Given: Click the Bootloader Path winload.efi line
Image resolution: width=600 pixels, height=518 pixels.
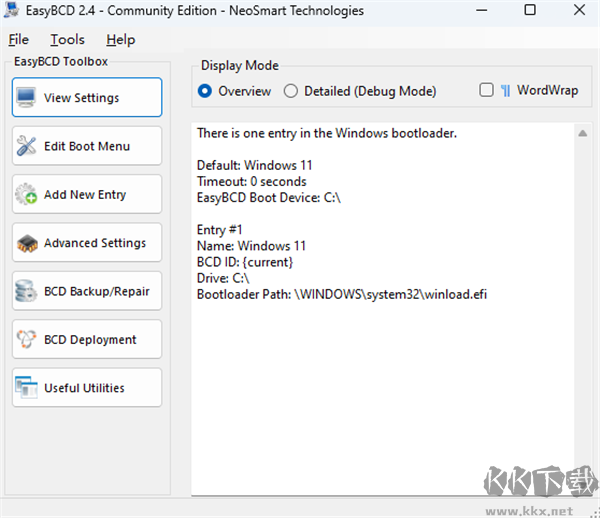Looking at the screenshot, I should click(x=342, y=294).
